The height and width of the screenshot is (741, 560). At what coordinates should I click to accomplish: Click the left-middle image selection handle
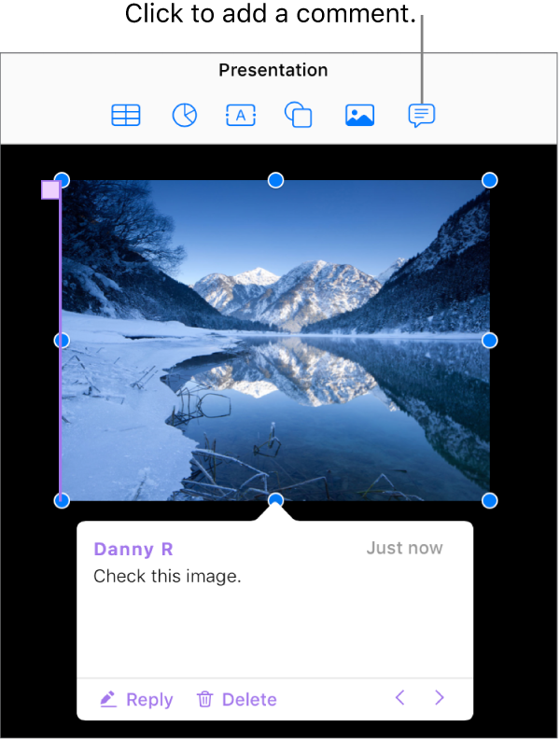tap(62, 341)
